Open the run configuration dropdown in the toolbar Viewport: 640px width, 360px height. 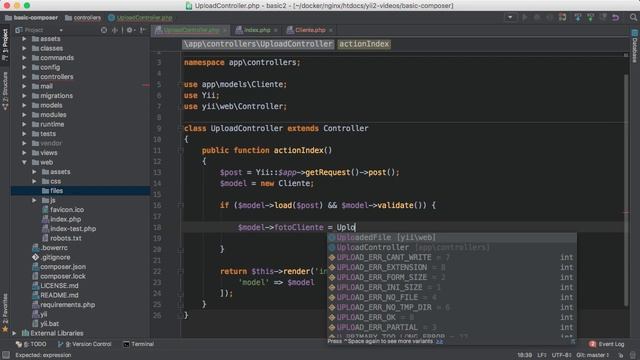tap(510, 18)
